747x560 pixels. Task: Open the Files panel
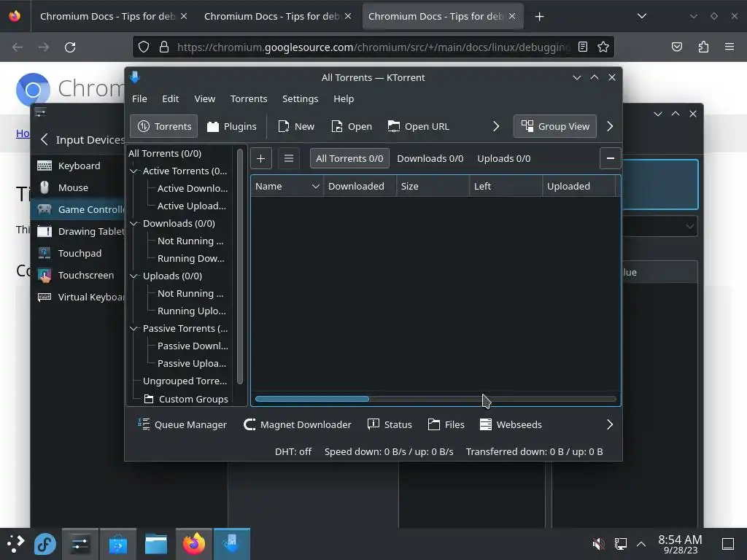(x=446, y=425)
